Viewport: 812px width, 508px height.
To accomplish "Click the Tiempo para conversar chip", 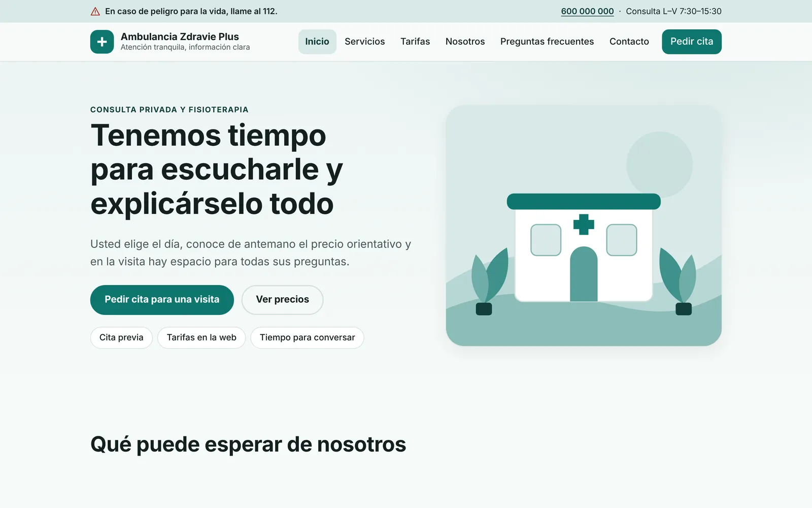I will 307,337.
